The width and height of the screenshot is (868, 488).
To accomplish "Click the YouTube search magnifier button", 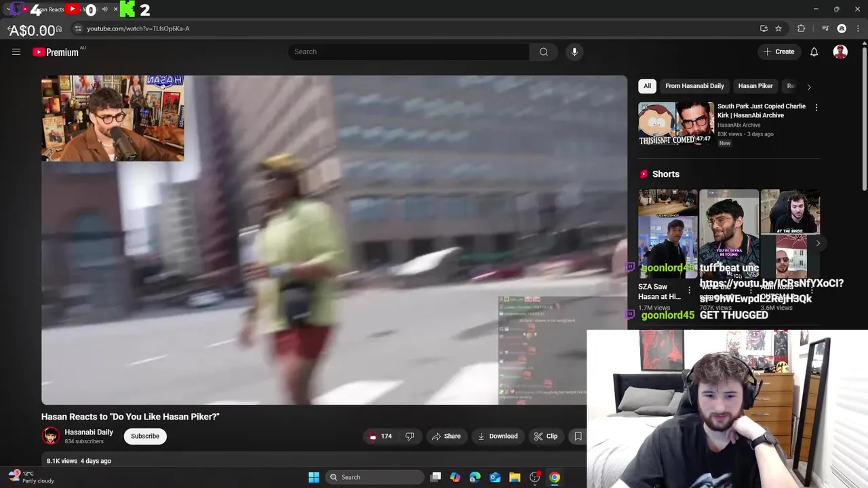I will point(544,52).
